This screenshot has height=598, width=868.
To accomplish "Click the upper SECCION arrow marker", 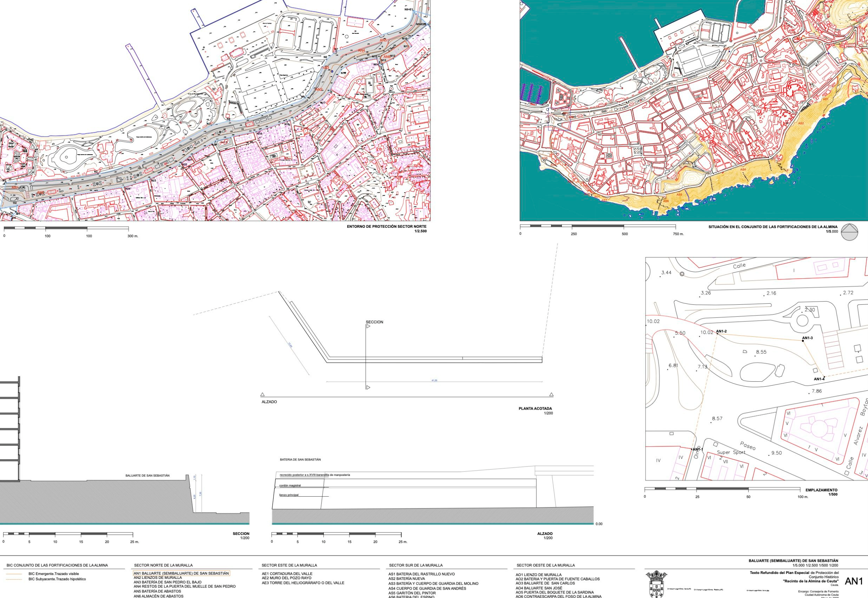I will [x=368, y=326].
